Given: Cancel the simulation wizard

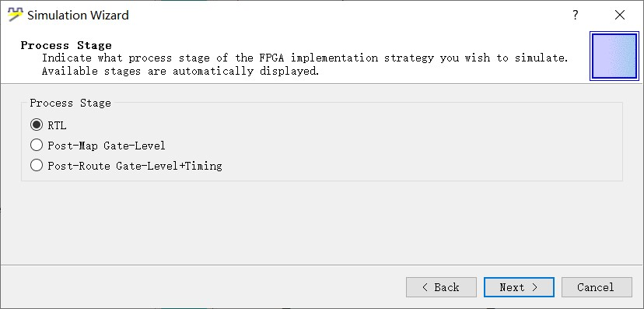Looking at the screenshot, I should pos(597,287).
